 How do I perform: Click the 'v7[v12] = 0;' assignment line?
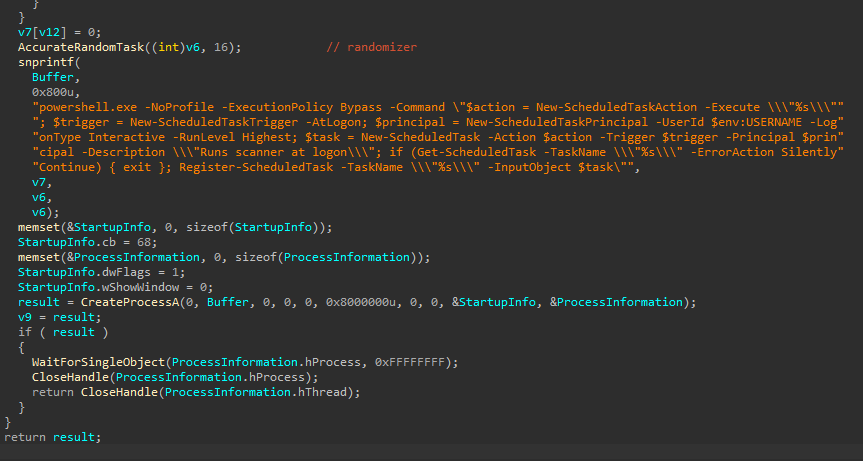[59, 32]
